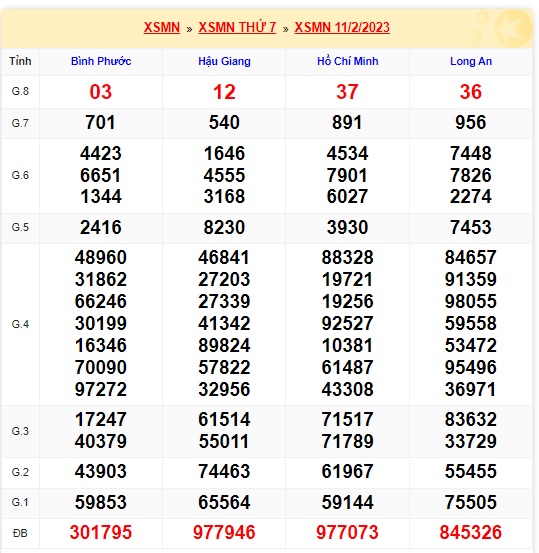The height and width of the screenshot is (553, 539).
Task: Click G.3 number 17247
Action: click(101, 420)
